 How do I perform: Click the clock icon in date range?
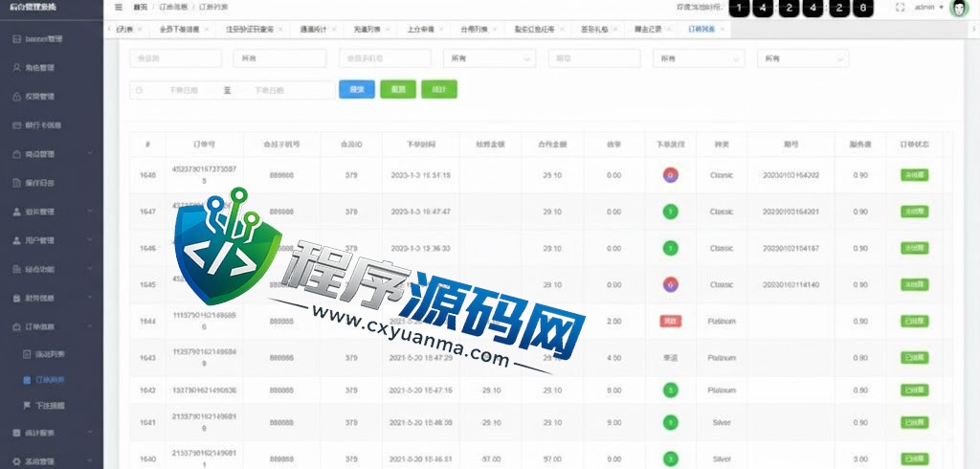140,90
